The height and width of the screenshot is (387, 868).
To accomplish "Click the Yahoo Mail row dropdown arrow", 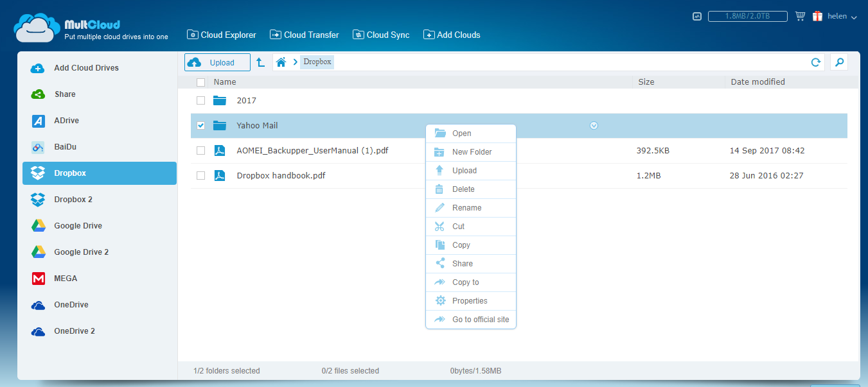I will pyautogui.click(x=594, y=126).
